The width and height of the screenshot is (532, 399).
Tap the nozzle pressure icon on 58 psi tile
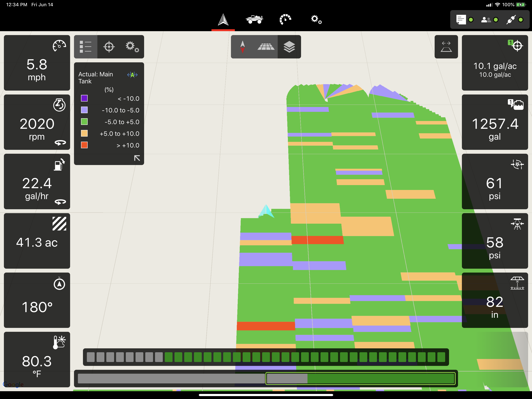coord(517,224)
